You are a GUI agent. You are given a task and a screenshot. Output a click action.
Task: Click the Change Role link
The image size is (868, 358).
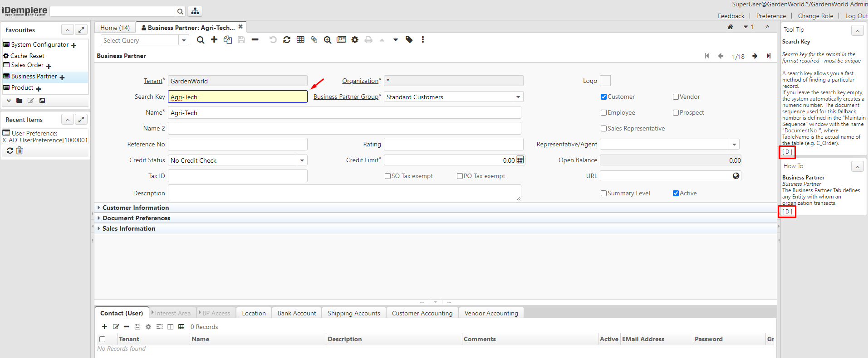[x=815, y=16]
